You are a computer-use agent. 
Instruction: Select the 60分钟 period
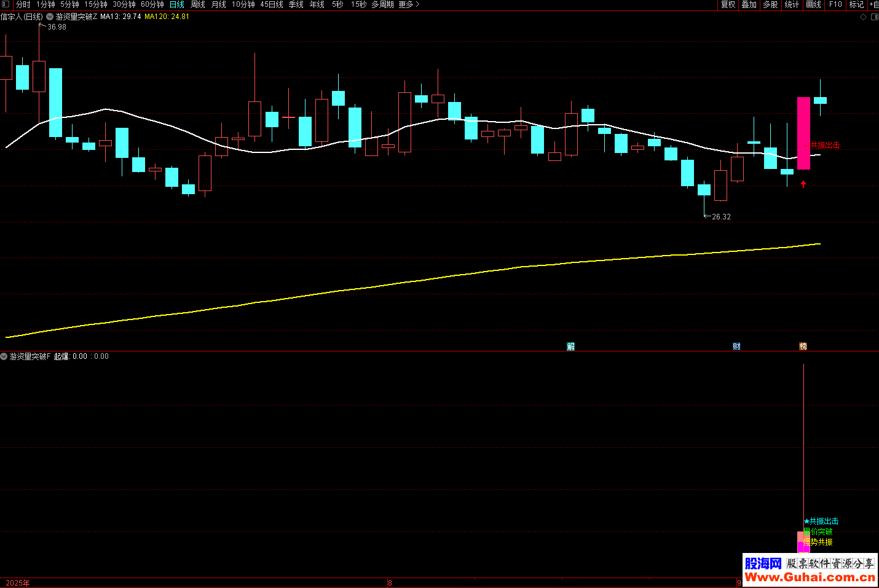[152, 4]
